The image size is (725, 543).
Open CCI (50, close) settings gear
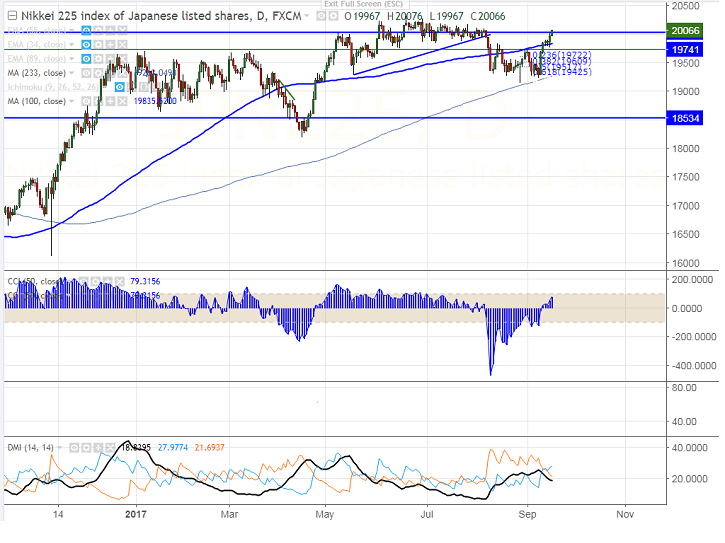click(x=95, y=281)
